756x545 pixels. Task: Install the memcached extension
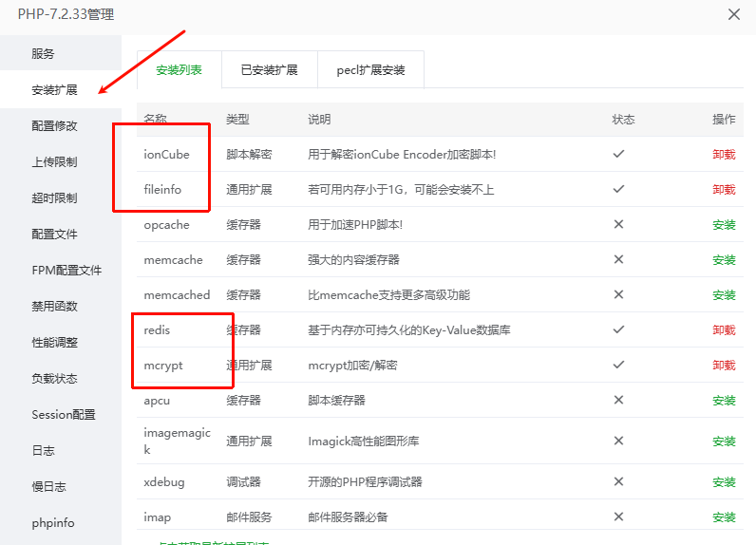pos(724,295)
